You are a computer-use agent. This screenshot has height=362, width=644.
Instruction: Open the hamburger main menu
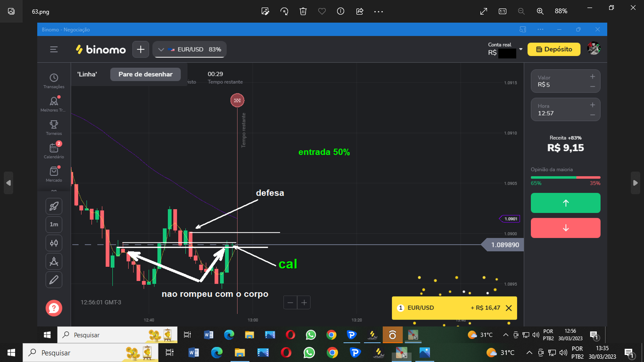54,49
